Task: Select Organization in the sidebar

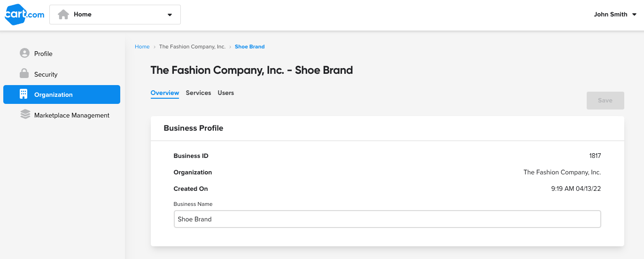Action: pyautogui.click(x=62, y=94)
